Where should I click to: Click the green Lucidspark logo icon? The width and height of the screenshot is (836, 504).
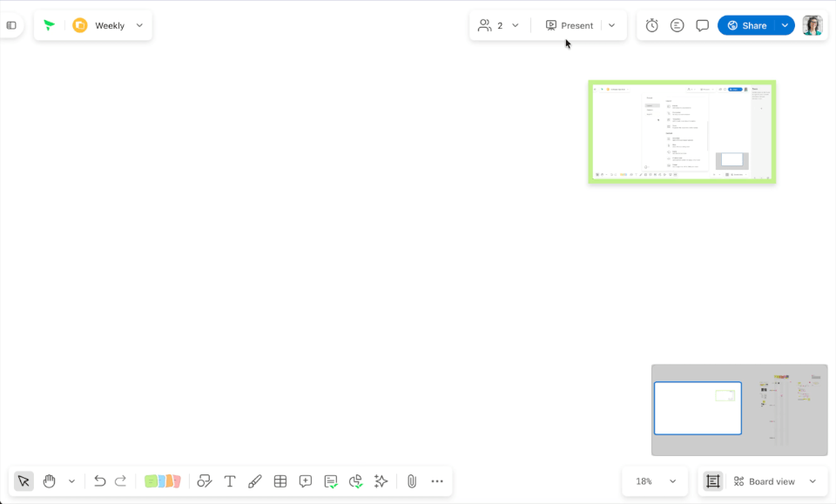49,25
